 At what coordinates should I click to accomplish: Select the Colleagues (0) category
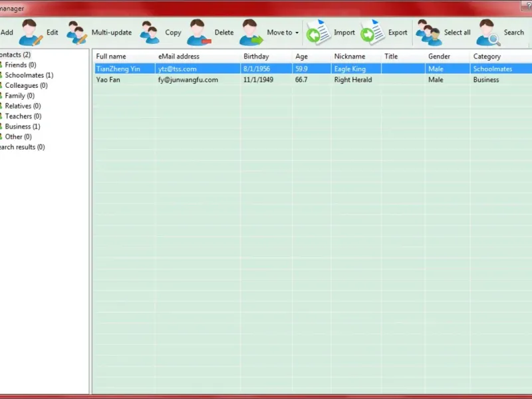(x=26, y=86)
